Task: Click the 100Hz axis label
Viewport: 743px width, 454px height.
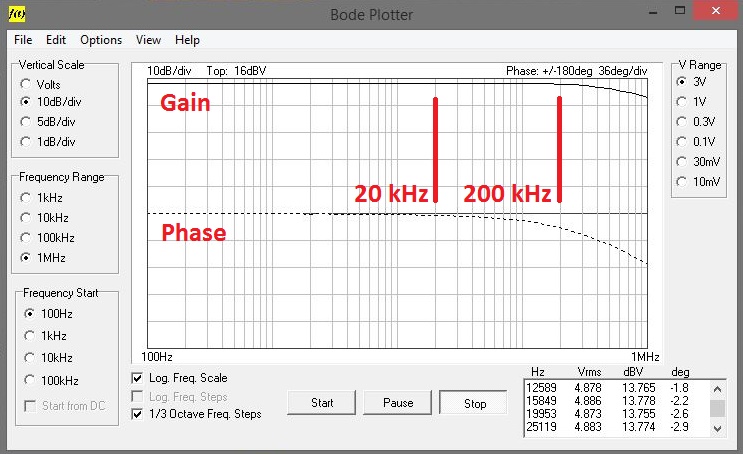Action: point(157,356)
